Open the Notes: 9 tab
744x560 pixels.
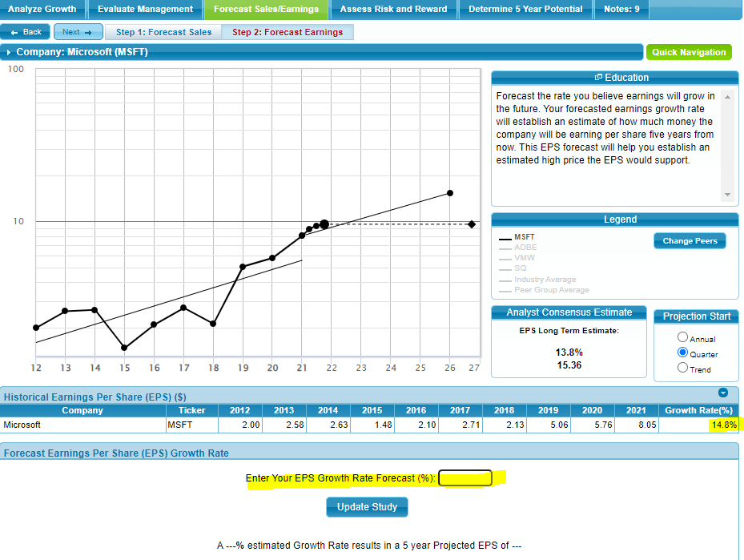coord(621,9)
